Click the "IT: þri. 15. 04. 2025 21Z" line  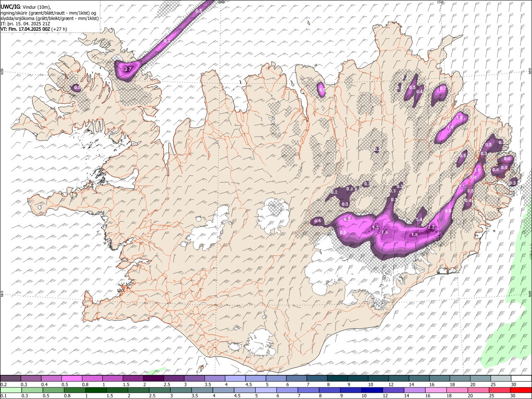pos(25,24)
